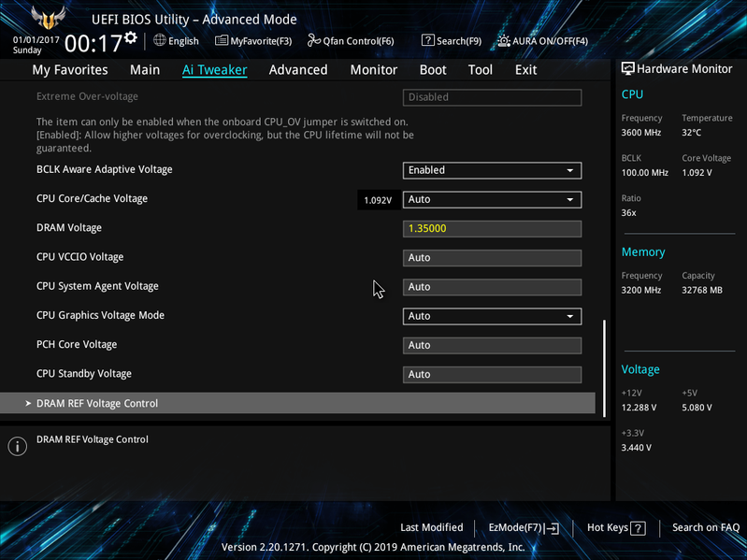Viewport: 747px width, 560px height.
Task: Click the 5.080 V reading
Action: point(697,408)
